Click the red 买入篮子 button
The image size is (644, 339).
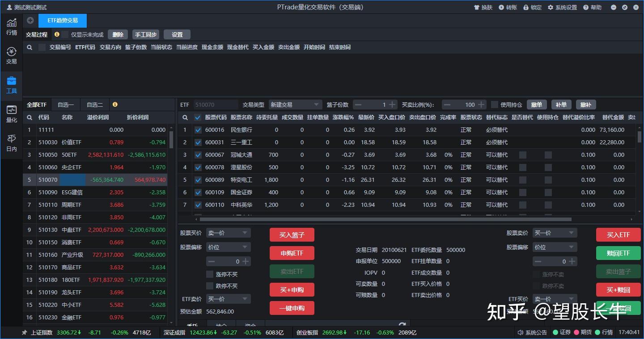click(x=292, y=235)
